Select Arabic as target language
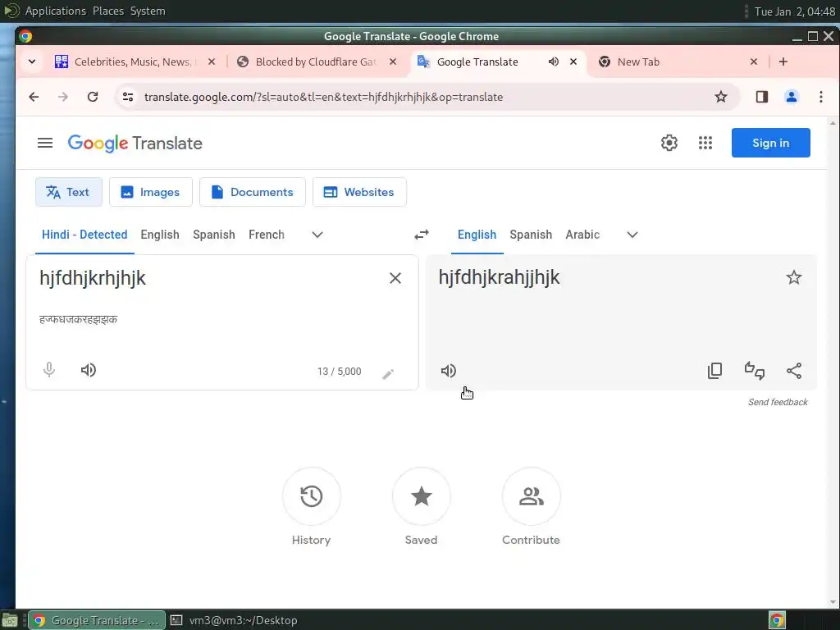The image size is (840, 630). (x=582, y=235)
